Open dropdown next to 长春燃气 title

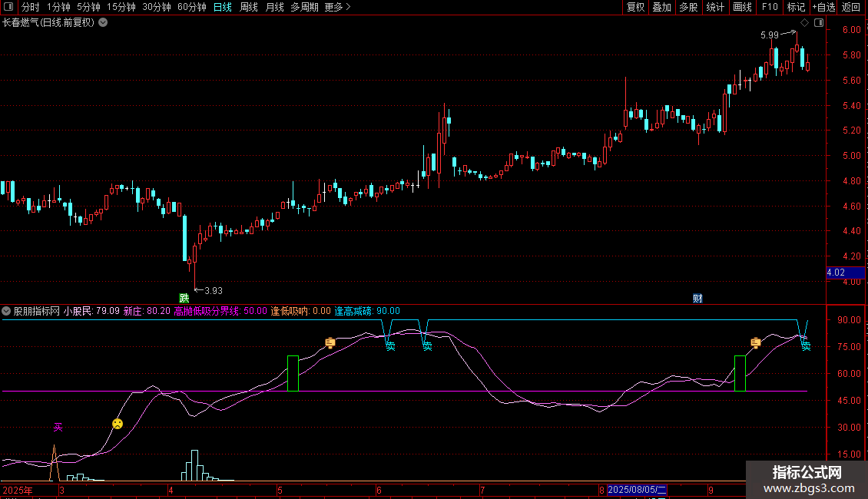[103, 23]
